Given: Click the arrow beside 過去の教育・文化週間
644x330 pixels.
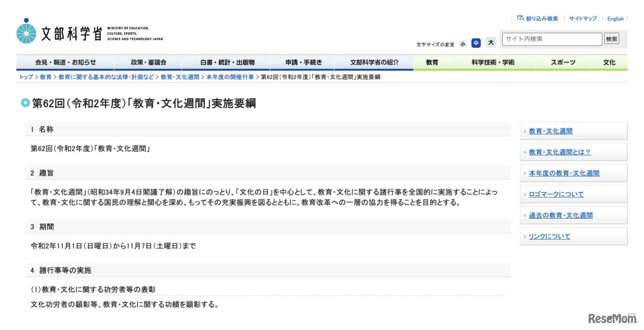Looking at the screenshot, I should tap(524, 215).
